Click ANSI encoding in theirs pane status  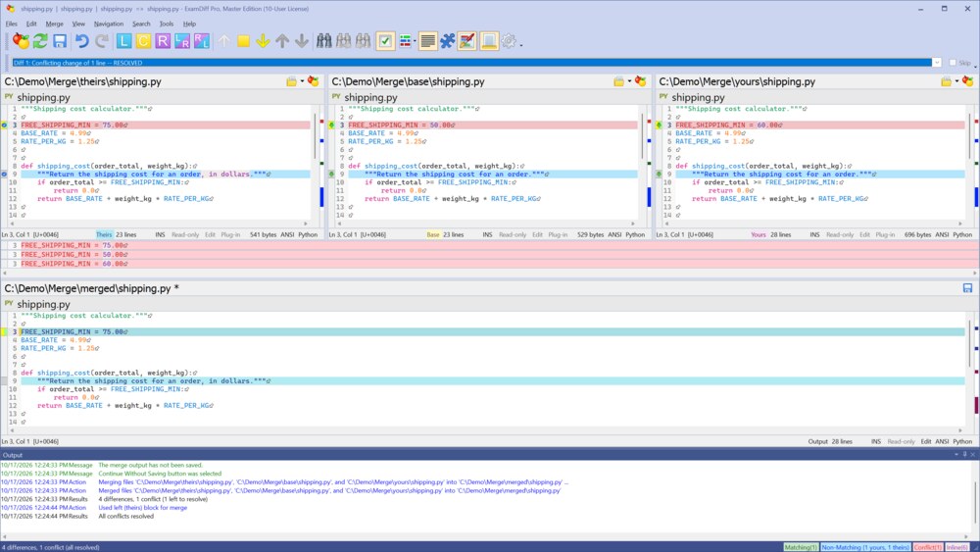tap(287, 234)
